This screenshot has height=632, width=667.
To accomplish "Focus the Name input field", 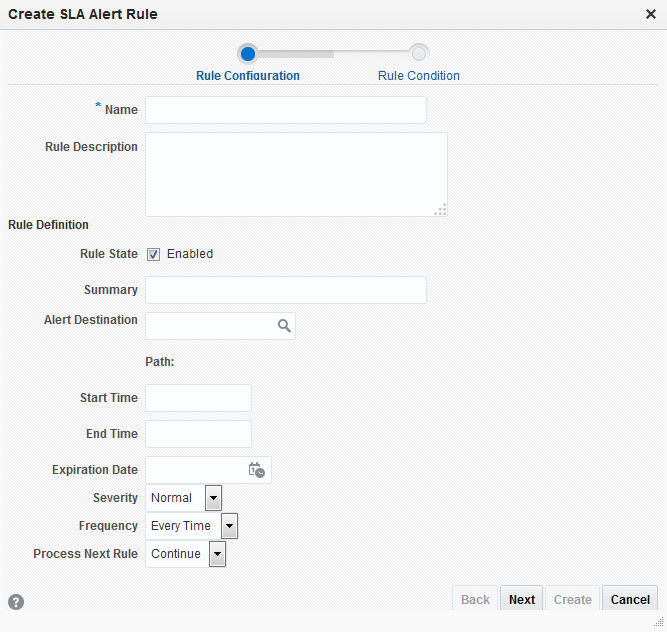I will 286,110.
